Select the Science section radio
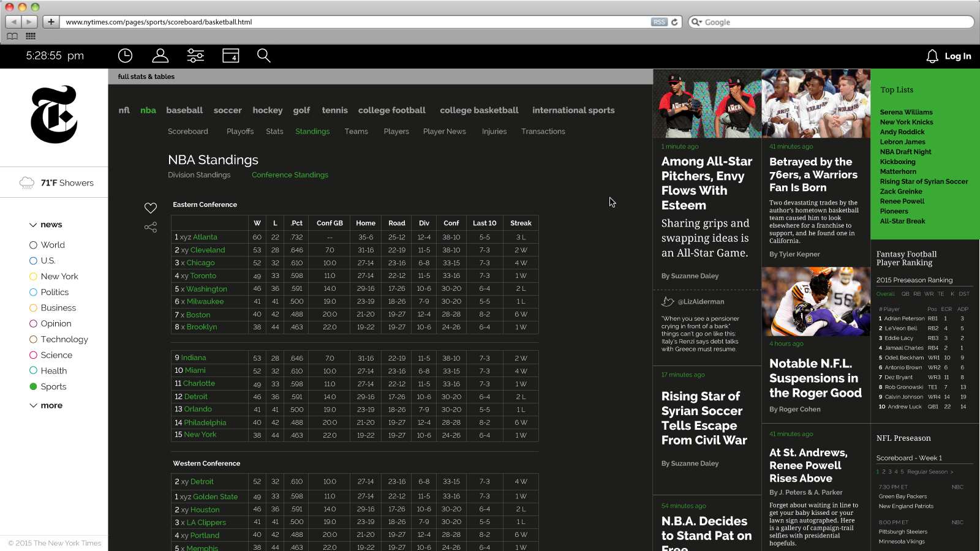Screen dimensions: 980x551 (33, 355)
